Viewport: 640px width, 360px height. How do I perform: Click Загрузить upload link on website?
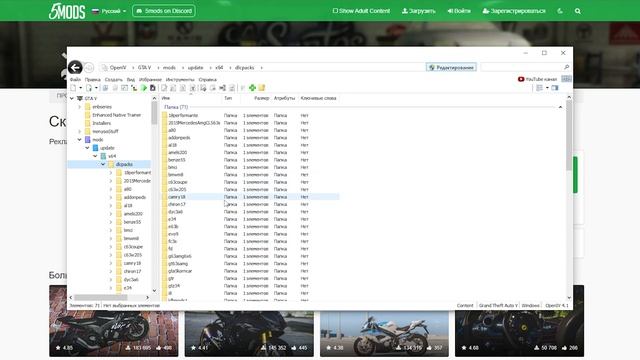click(x=418, y=11)
